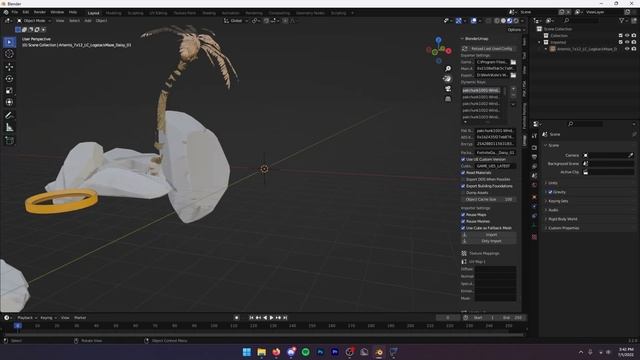Viewport: 640px width, 360px height.
Task: Select the Transform tool
Action: coord(9,102)
